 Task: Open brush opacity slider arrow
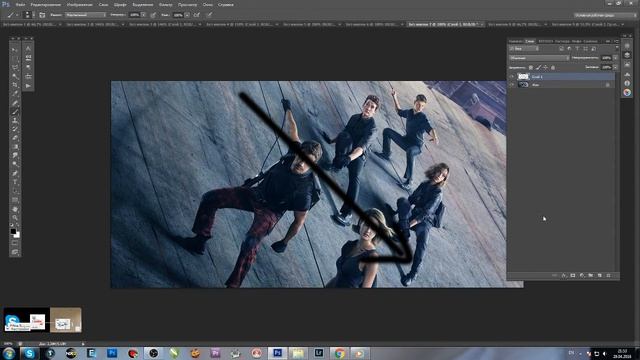pyautogui.click(x=143, y=15)
